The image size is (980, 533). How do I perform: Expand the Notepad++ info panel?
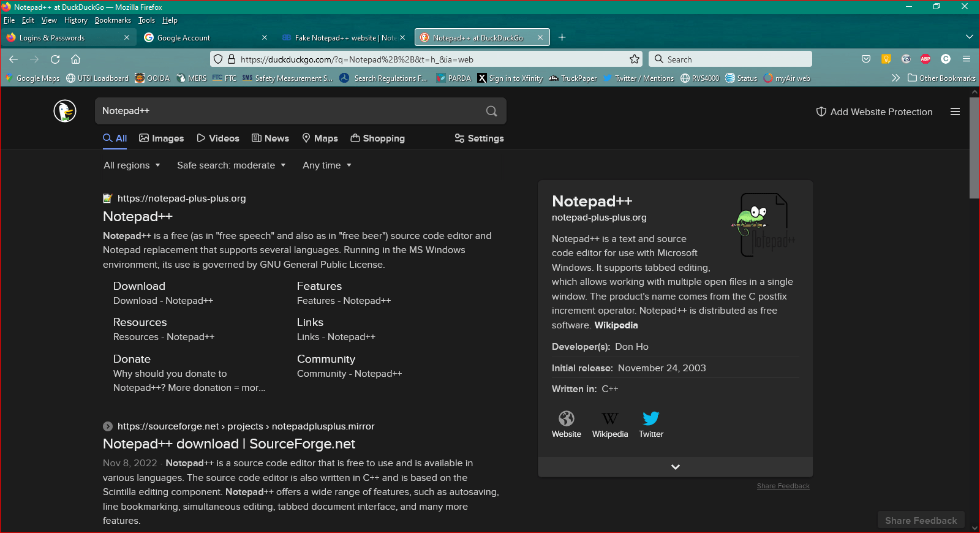pyautogui.click(x=676, y=467)
